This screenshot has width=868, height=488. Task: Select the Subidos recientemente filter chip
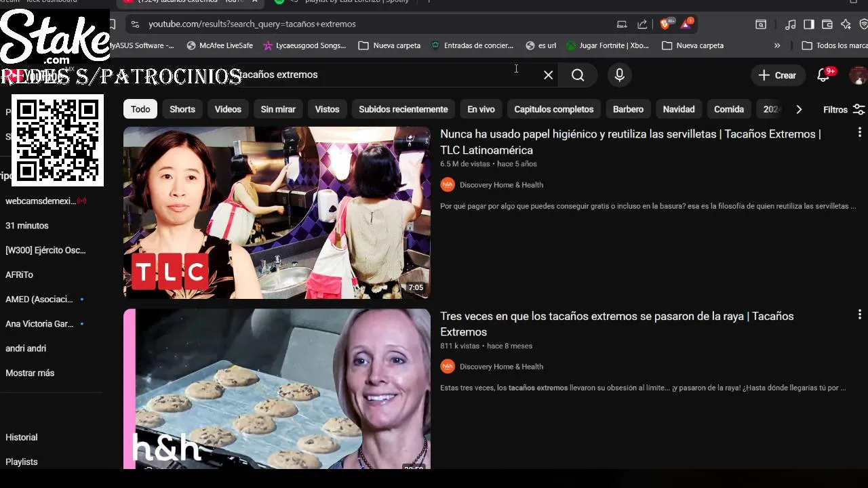point(403,109)
